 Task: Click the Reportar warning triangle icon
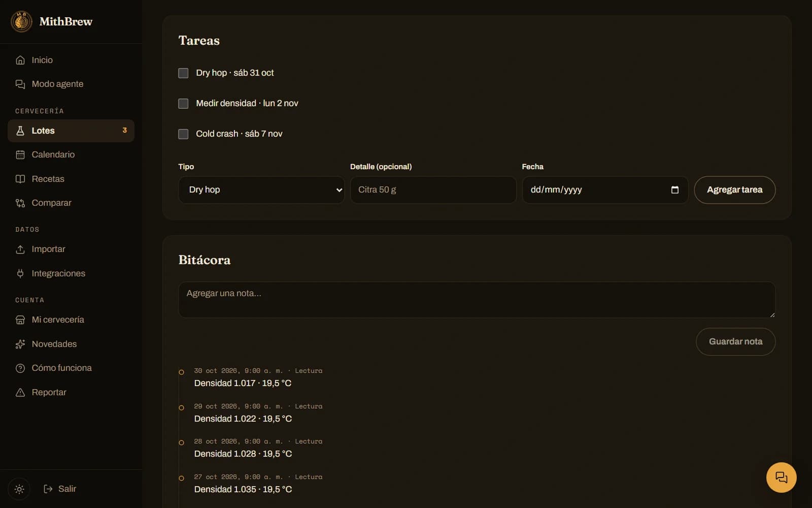coord(20,392)
